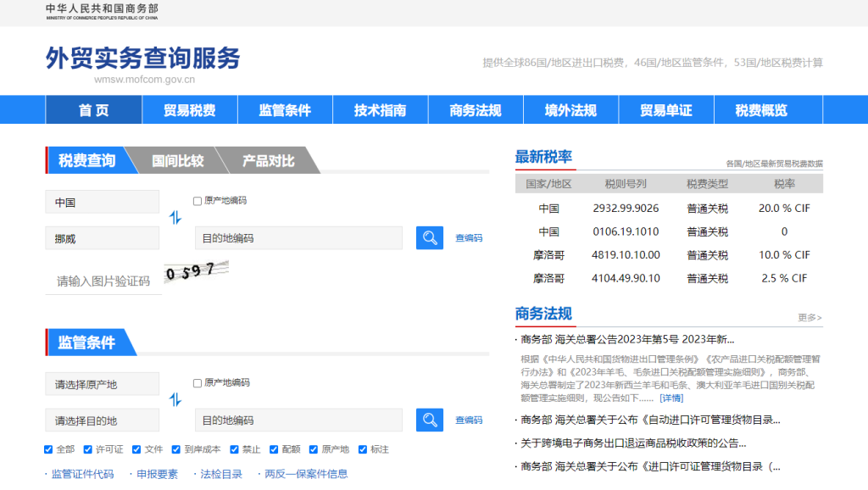Switch to 国间比较 tab
This screenshot has width=868, height=490.
pyautogui.click(x=178, y=160)
